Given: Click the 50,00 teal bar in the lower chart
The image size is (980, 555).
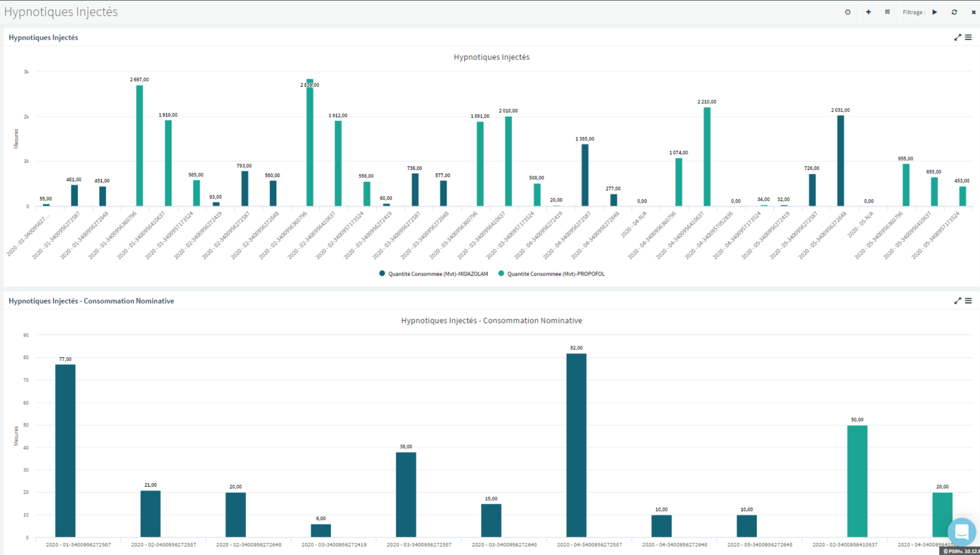Looking at the screenshot, I should [857, 481].
